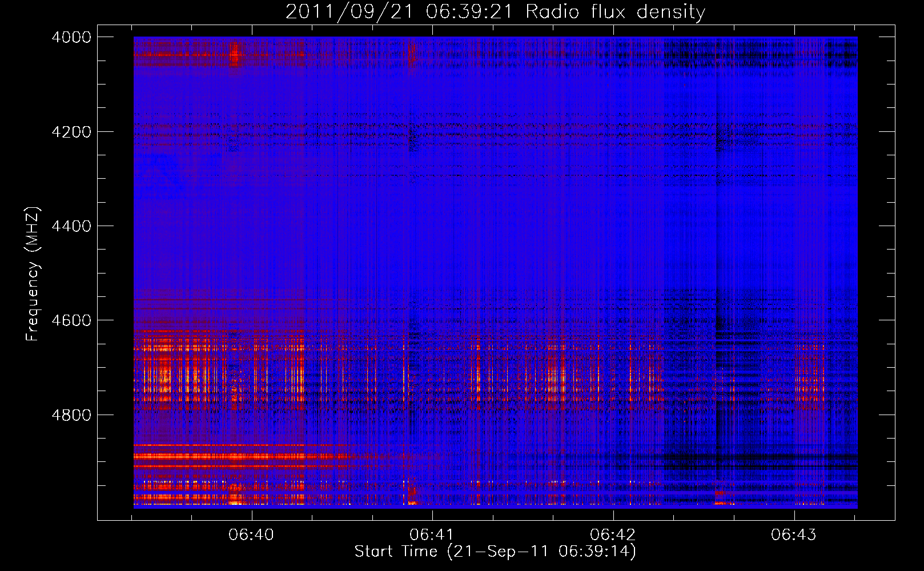Select the 4400 frequency tick label
Viewport: 924px width, 571px height.
[71, 226]
